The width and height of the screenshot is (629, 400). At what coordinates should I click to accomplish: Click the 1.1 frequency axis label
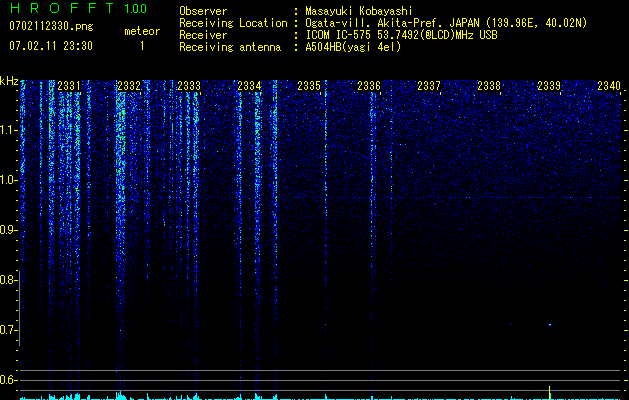pyautogui.click(x=8, y=130)
